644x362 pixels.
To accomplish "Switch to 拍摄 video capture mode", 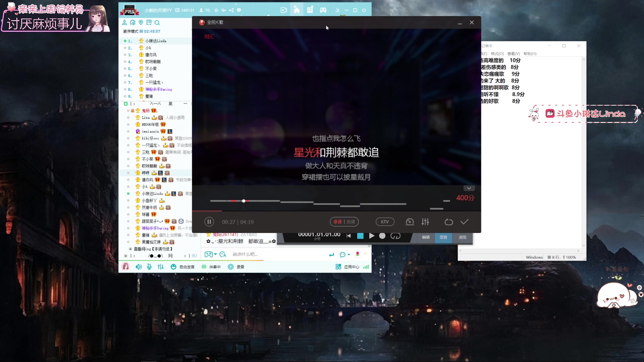I will pos(351,222).
